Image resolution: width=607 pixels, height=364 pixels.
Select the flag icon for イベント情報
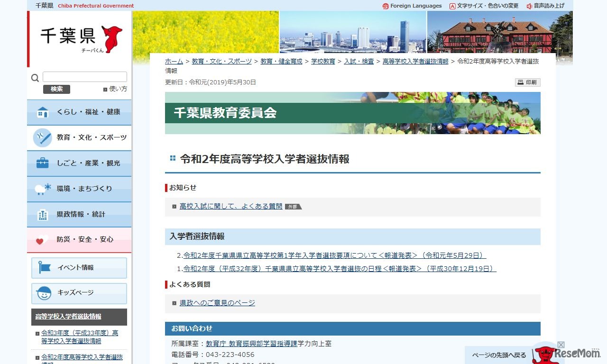[x=44, y=267]
